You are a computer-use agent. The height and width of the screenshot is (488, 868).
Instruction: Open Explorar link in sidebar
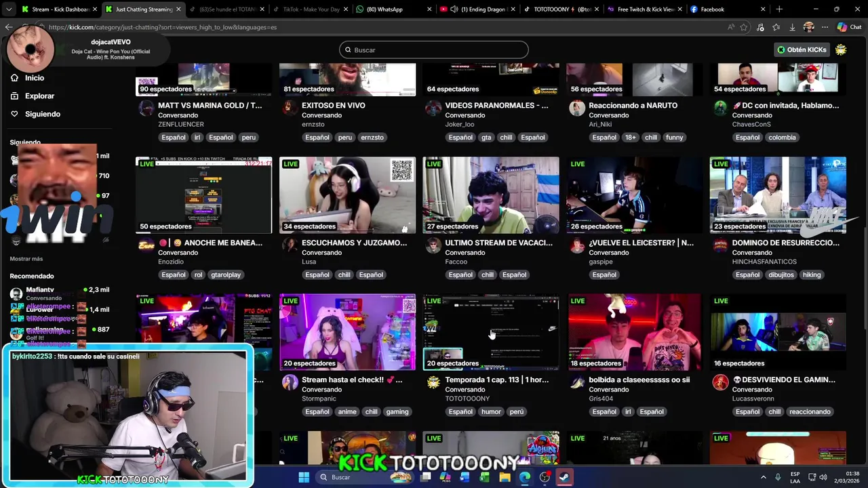pos(39,96)
